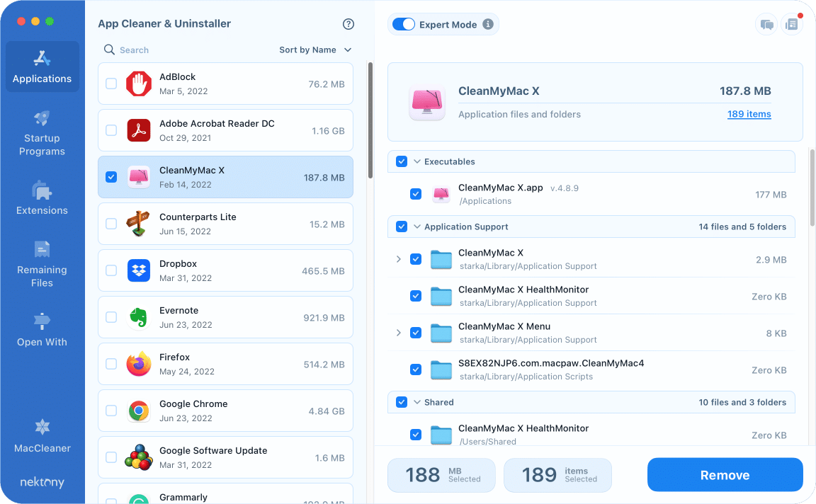Click the Adobe Acrobat Reader DC icon
This screenshot has height=504, width=816.
click(x=138, y=130)
